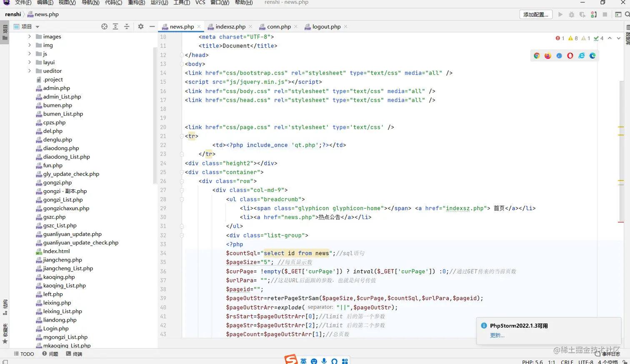The width and height of the screenshot is (630, 364).
Task: Open Search Everywhere magnifier icon
Action: click(x=627, y=15)
